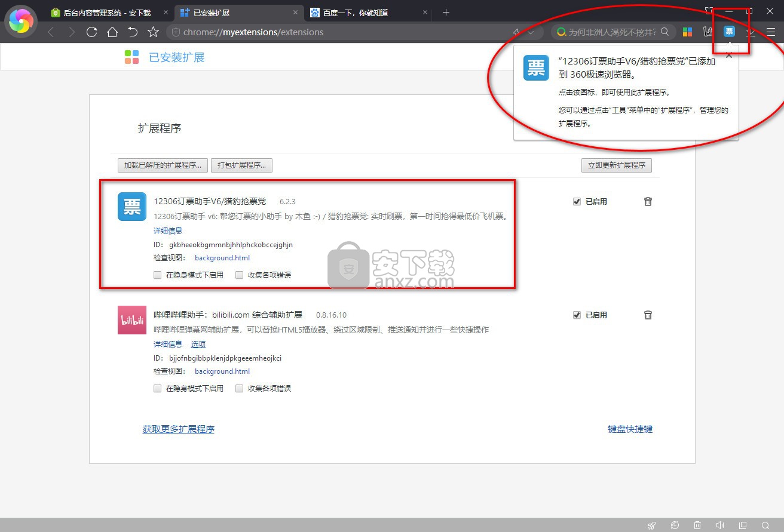Delete the 12306订票助手 extension via trash
The image size is (784, 532).
click(648, 201)
